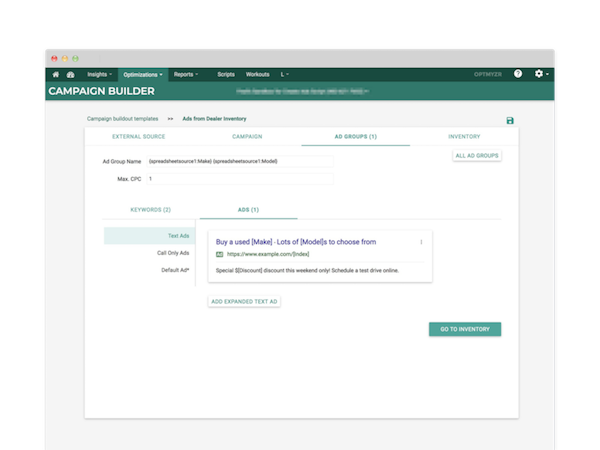Screen dimensions: 600x450
Task: Open the settings gear menu
Action: click(541, 74)
